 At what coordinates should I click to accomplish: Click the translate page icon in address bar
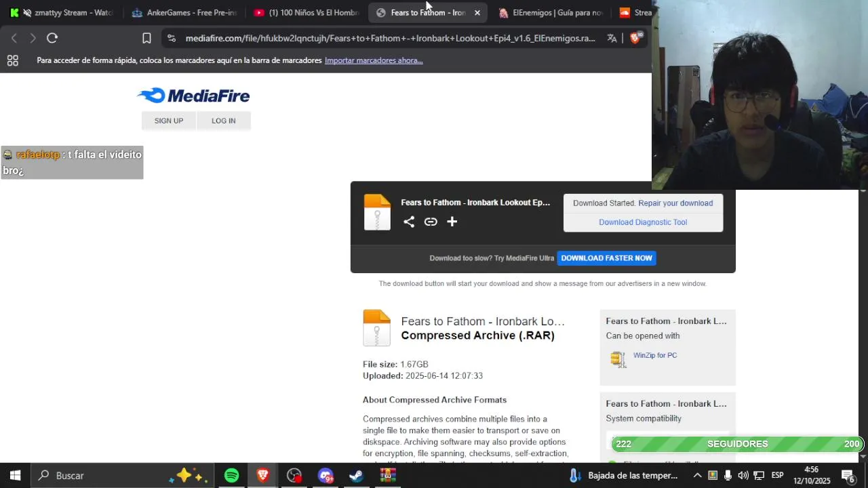click(612, 38)
